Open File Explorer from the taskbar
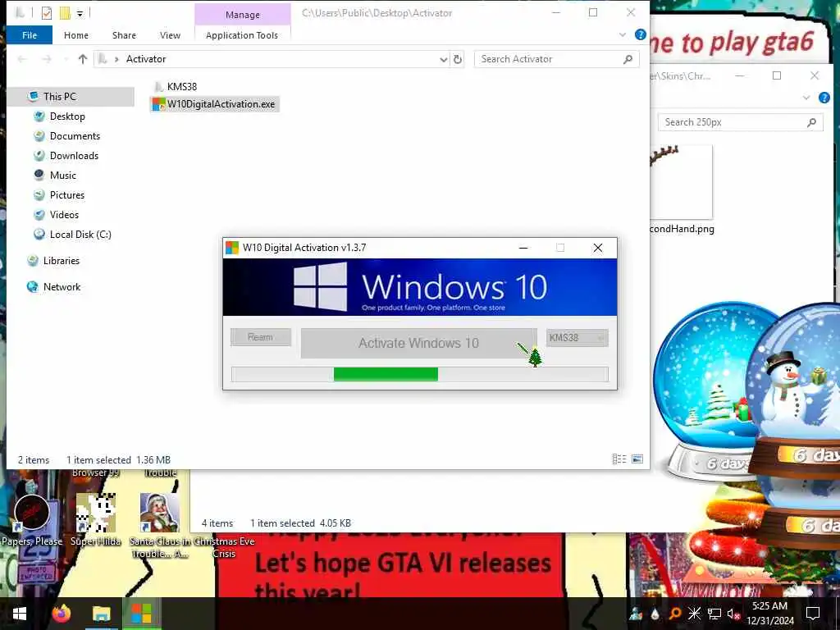 click(101, 614)
